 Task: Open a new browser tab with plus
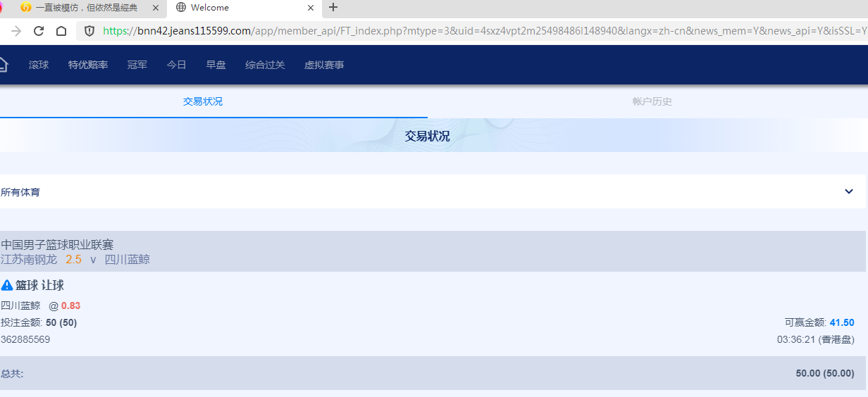[333, 8]
